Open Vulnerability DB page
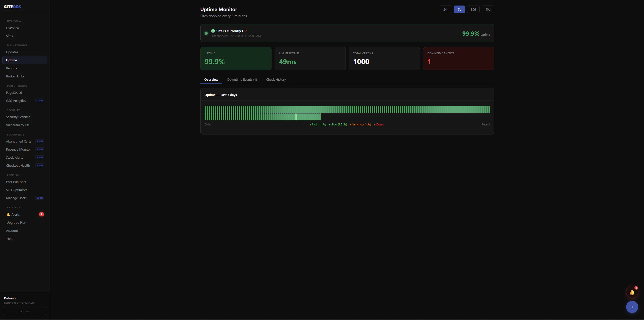This screenshot has width=644, height=320. pyautogui.click(x=25, y=125)
